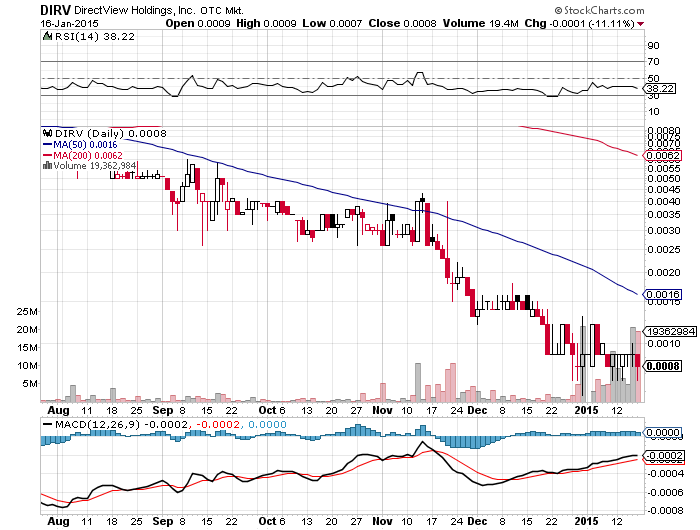The height and width of the screenshot is (530, 700).
Task: Click the red down-arrow change indicator
Action: tap(641, 24)
